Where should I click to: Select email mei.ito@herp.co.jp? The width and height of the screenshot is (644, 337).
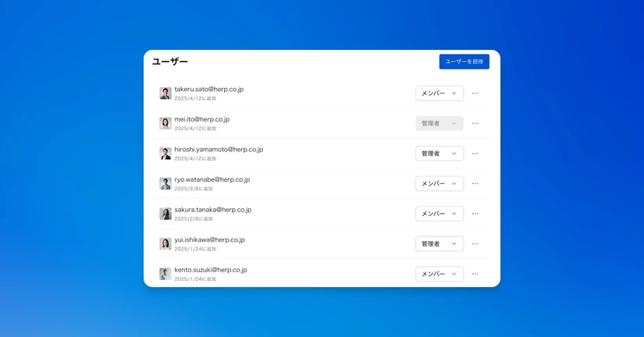201,119
